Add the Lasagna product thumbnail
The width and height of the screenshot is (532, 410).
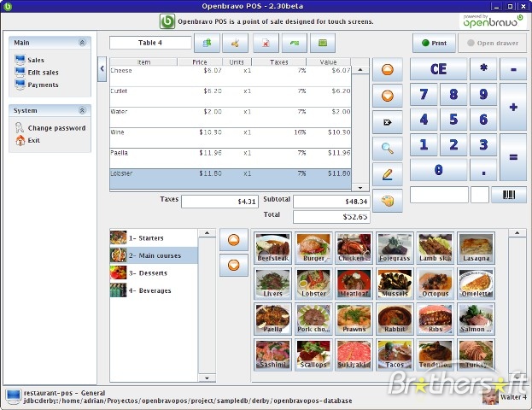[476, 248]
